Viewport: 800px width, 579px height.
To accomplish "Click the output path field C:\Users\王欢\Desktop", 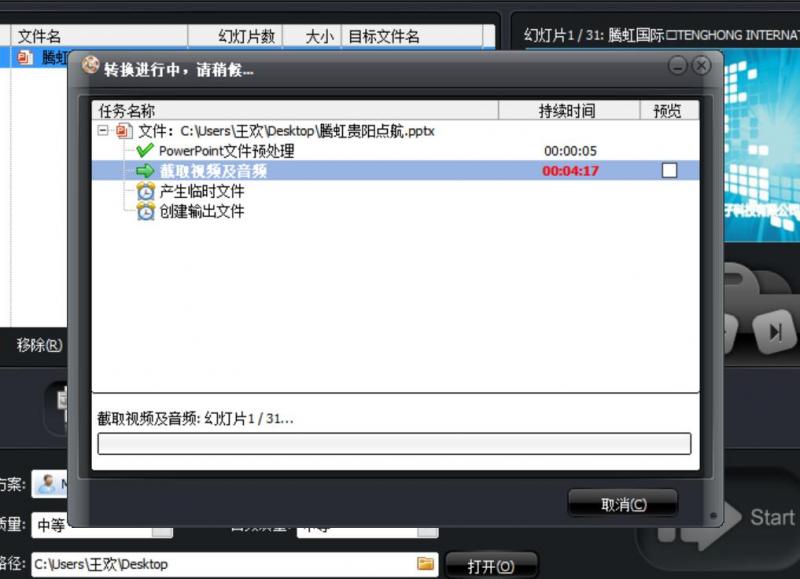I will pyautogui.click(x=220, y=564).
